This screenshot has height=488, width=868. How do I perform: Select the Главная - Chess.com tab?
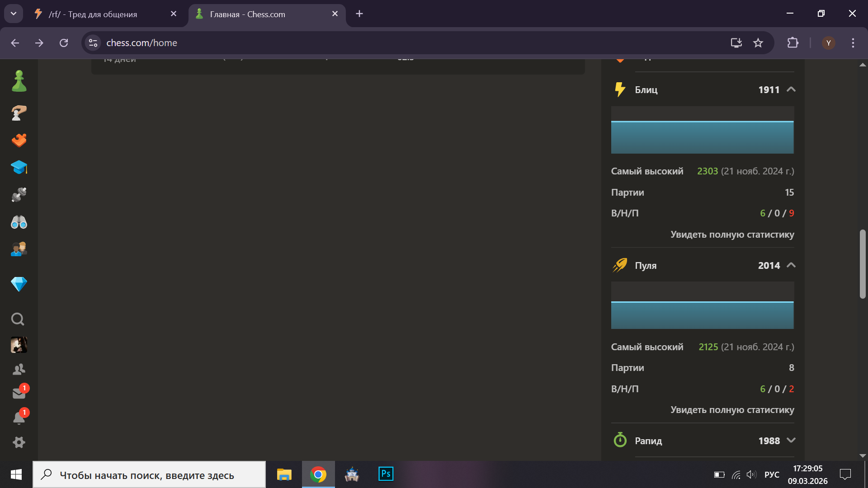(x=262, y=14)
